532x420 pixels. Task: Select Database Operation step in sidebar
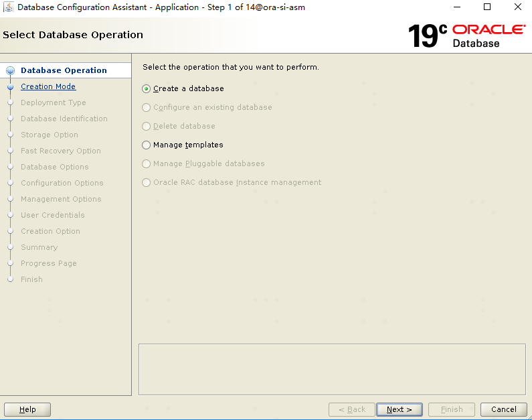(64, 70)
